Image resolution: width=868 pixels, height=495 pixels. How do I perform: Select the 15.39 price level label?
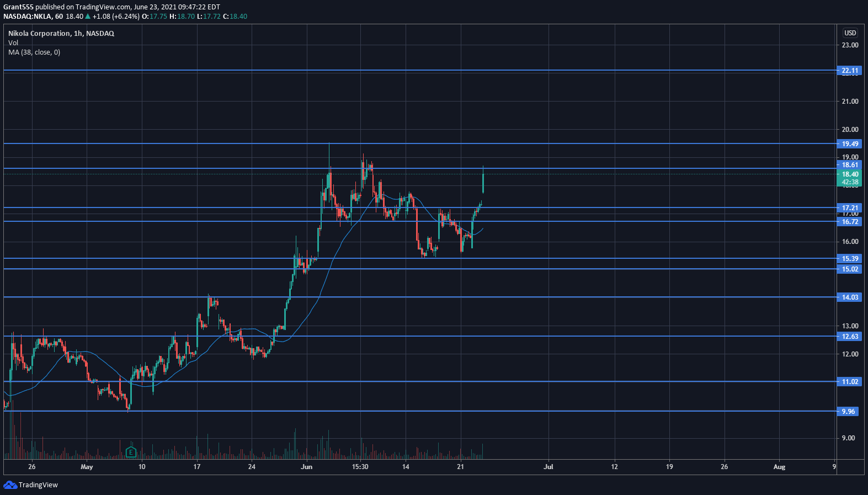coord(850,259)
